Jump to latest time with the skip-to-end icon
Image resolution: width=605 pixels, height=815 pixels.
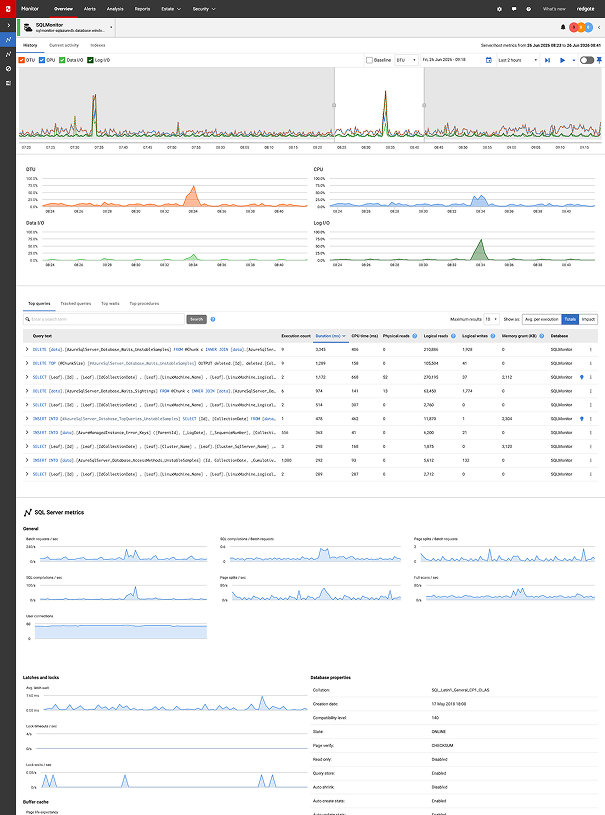[547, 60]
